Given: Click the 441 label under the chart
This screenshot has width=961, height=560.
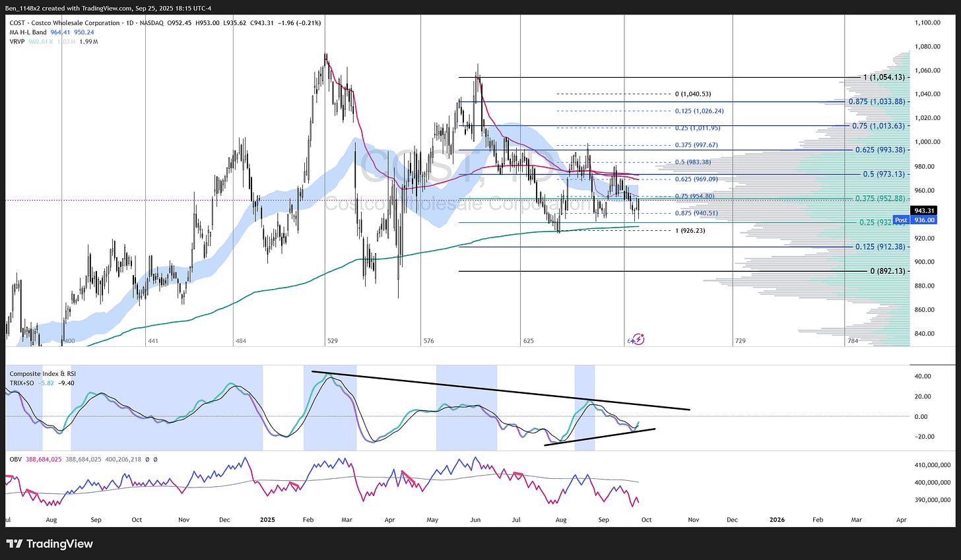Looking at the screenshot, I should pos(153,341).
